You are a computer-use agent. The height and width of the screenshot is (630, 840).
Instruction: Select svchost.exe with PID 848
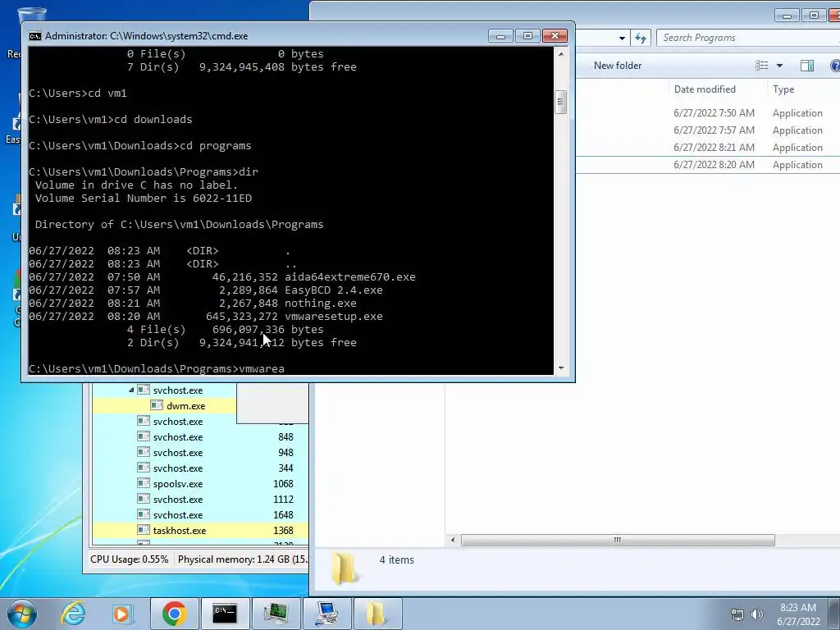pos(200,437)
